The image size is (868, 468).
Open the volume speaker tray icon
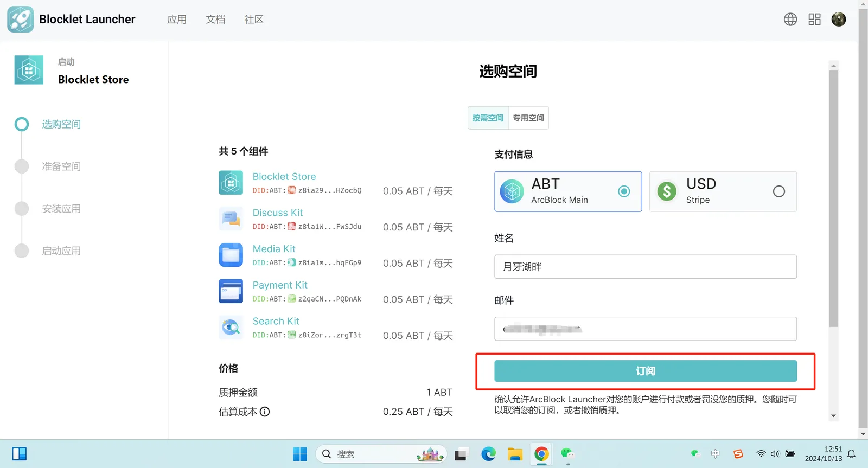775,454
